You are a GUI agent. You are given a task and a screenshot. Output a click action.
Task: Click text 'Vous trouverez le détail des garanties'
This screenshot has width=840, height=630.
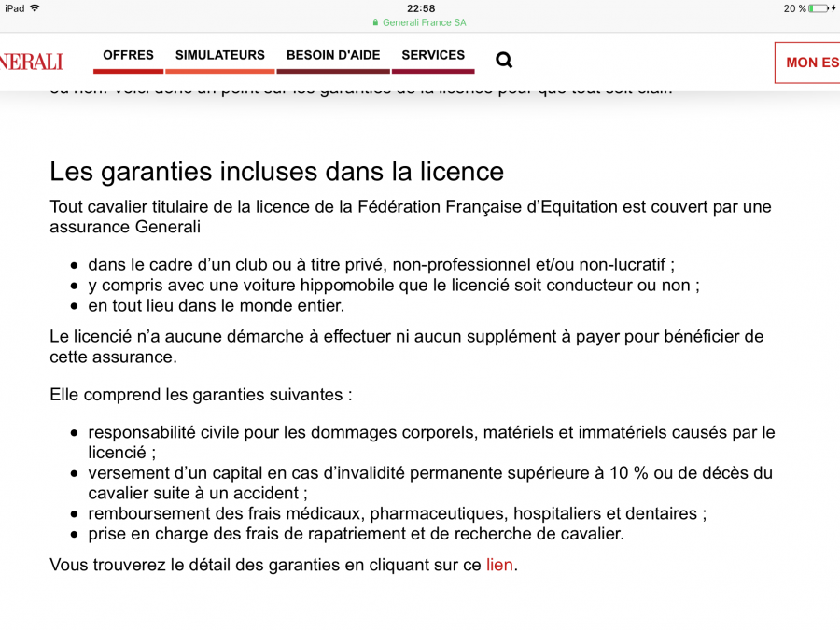click(x=284, y=565)
